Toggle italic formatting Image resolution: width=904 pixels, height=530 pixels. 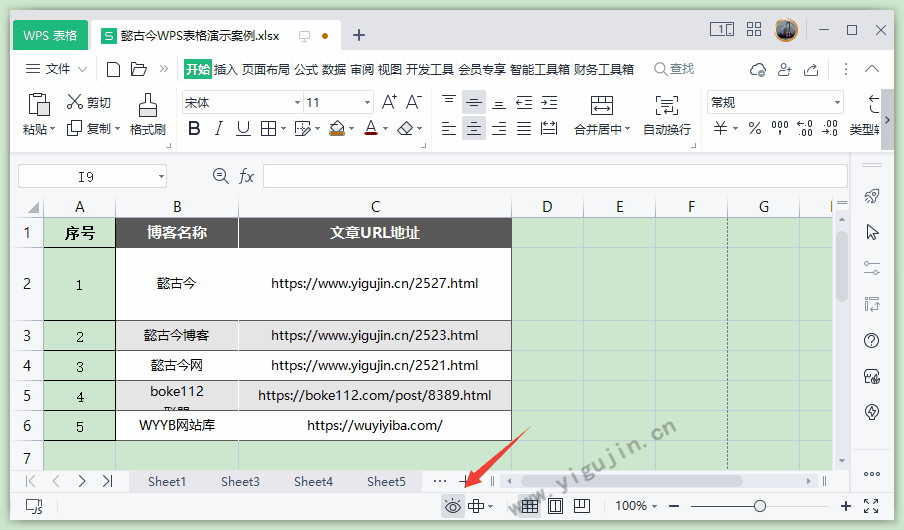pos(219,128)
